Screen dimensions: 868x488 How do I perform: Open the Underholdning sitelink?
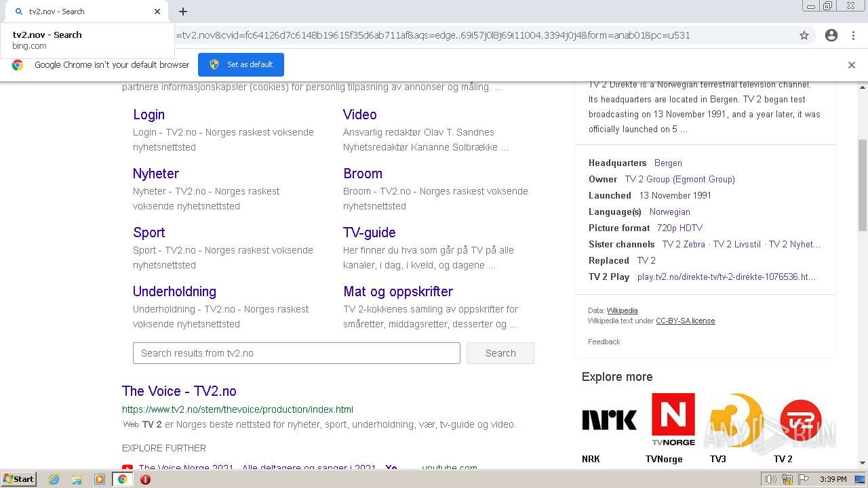[174, 291]
